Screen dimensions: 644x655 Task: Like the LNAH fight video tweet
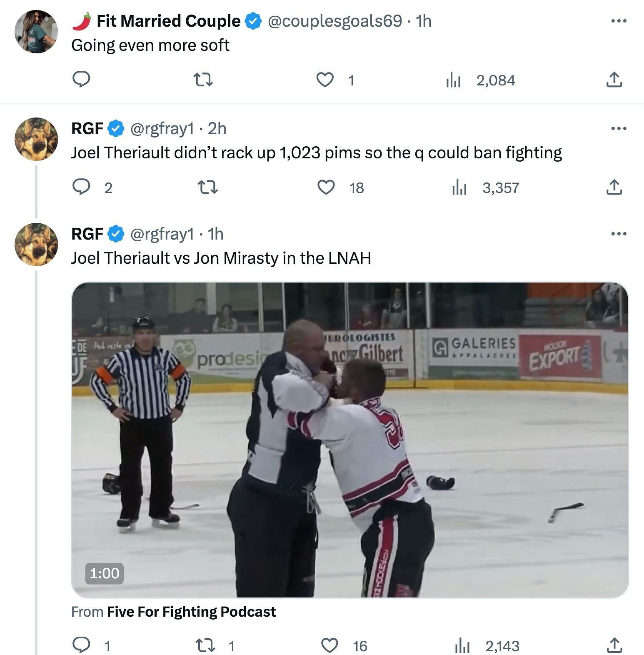pyautogui.click(x=329, y=645)
